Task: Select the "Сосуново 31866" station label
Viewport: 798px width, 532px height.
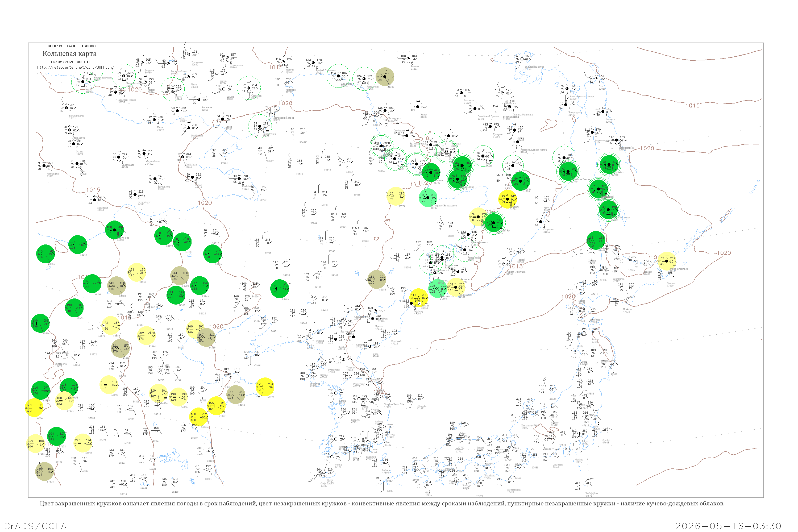Action: [548, 231]
